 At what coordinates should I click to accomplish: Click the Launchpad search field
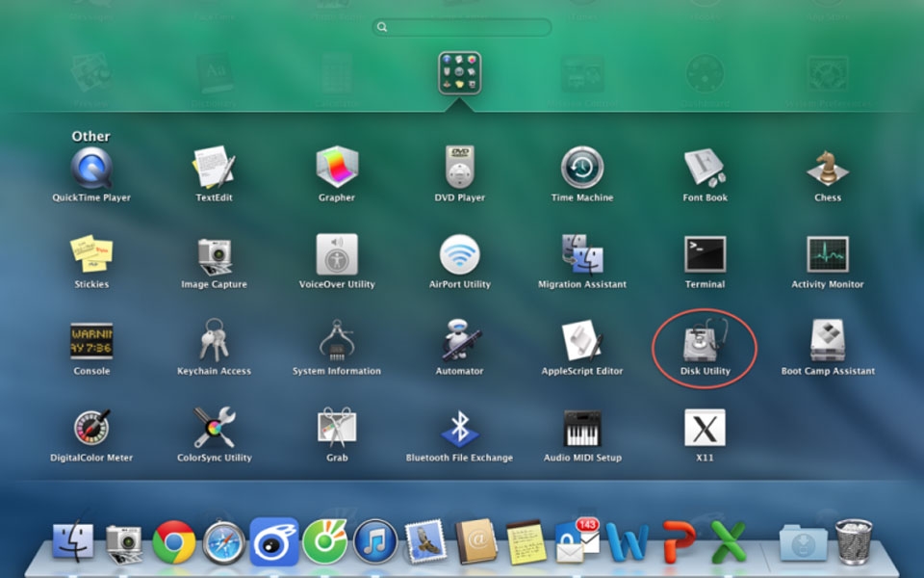click(462, 27)
